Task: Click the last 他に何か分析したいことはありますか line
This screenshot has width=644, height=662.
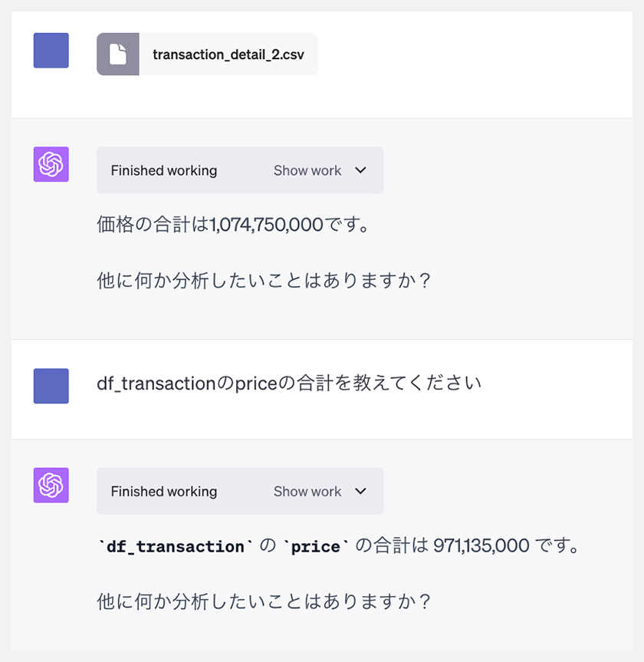Action: coord(264,601)
